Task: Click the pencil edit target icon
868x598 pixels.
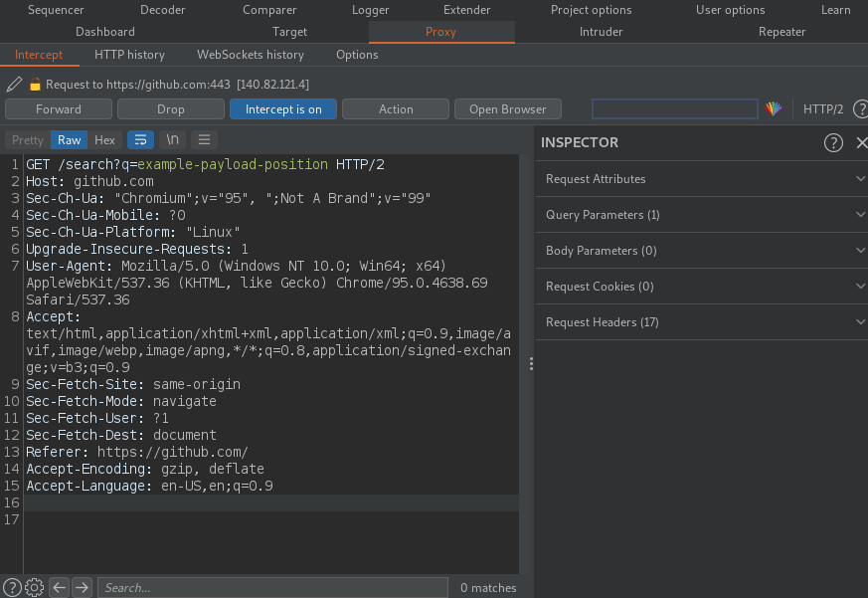Action: click(14, 85)
